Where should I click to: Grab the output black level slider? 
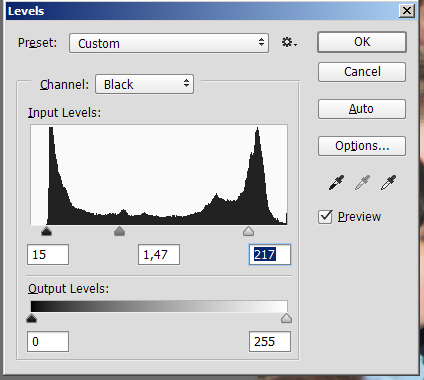(31, 318)
